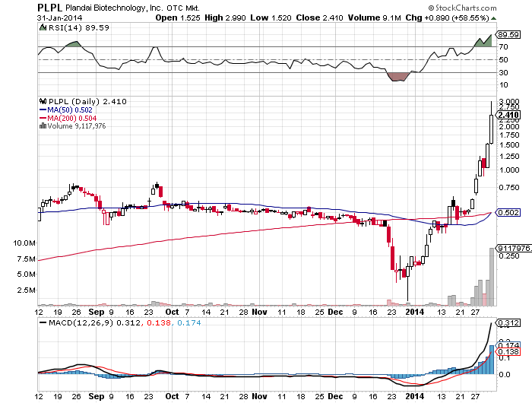Viewport: 532px width, 403px height.
Task: Click the MACD 0.312 value tag
Action: [508, 322]
